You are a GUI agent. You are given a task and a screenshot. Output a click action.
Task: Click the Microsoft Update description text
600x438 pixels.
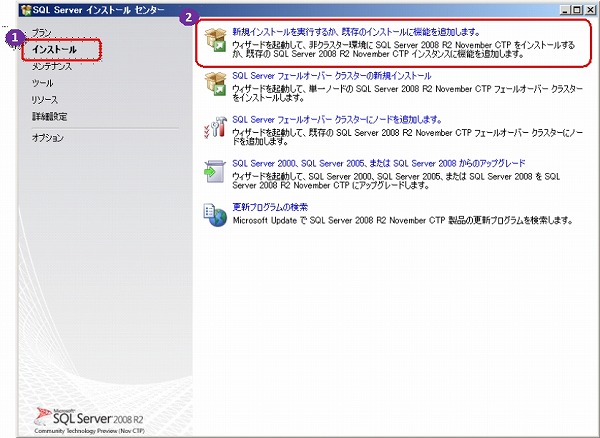tap(403, 221)
